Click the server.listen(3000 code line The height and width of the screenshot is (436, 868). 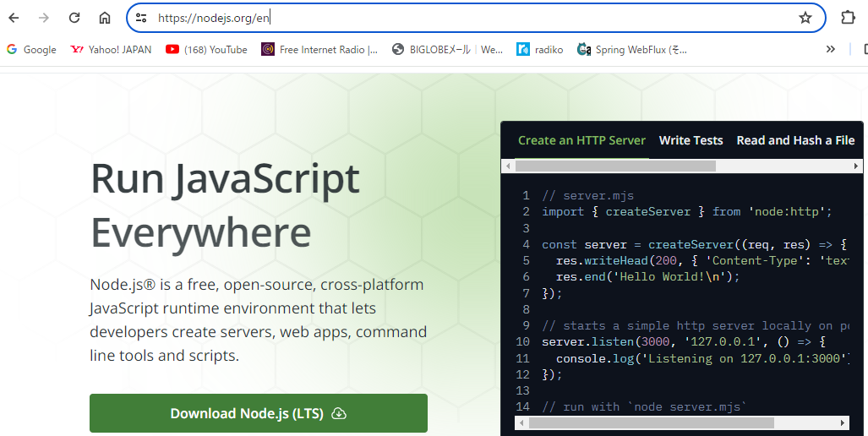(684, 341)
